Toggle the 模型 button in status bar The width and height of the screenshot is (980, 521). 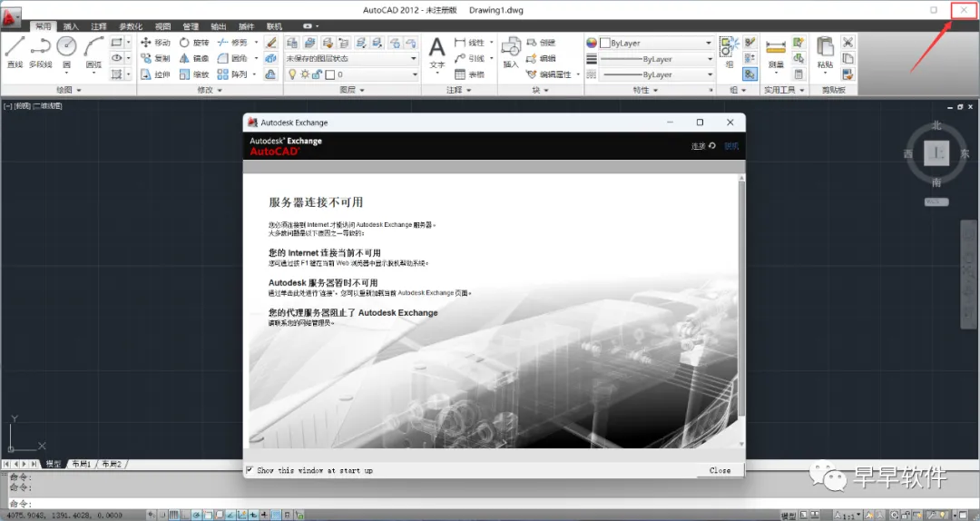(789, 516)
